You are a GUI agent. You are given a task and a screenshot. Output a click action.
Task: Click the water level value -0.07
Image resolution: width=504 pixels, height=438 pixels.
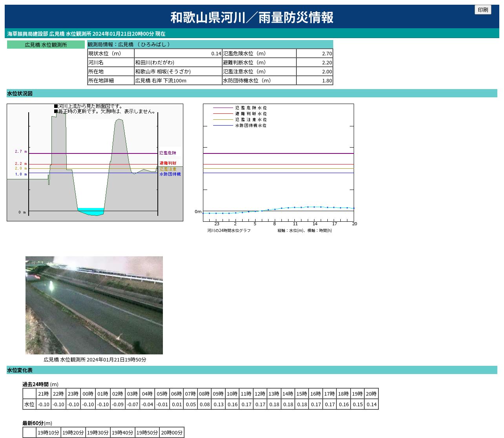pyautogui.click(x=133, y=404)
